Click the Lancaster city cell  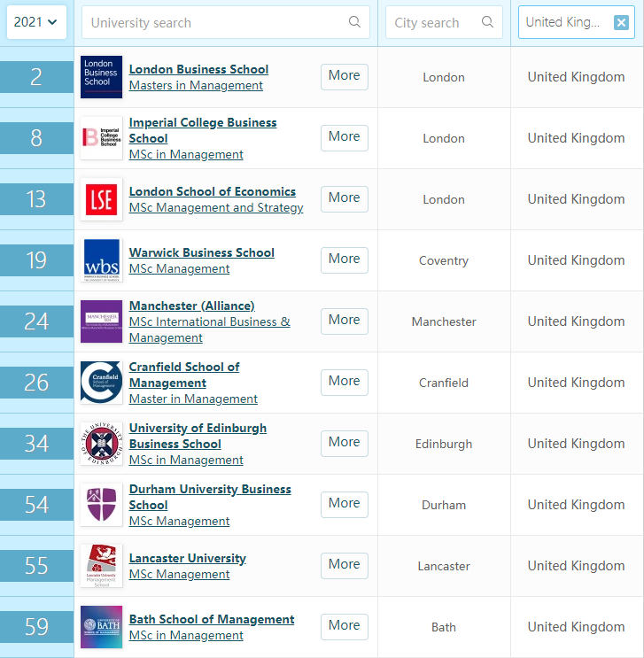pyautogui.click(x=444, y=566)
